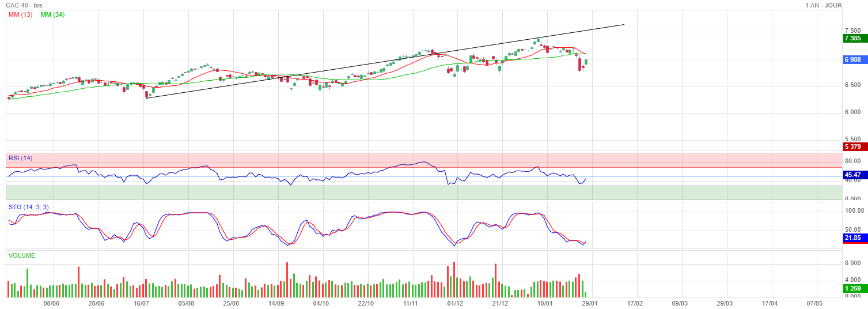This screenshot has height=309, width=868.
Task: Click the 10/01 date on the time axis
Action: tap(545, 303)
